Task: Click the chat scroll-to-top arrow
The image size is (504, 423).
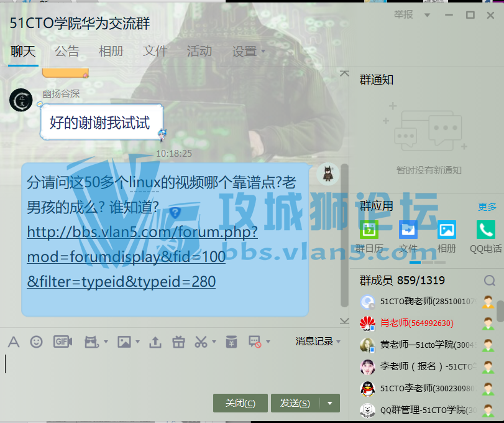Action: pos(344,73)
